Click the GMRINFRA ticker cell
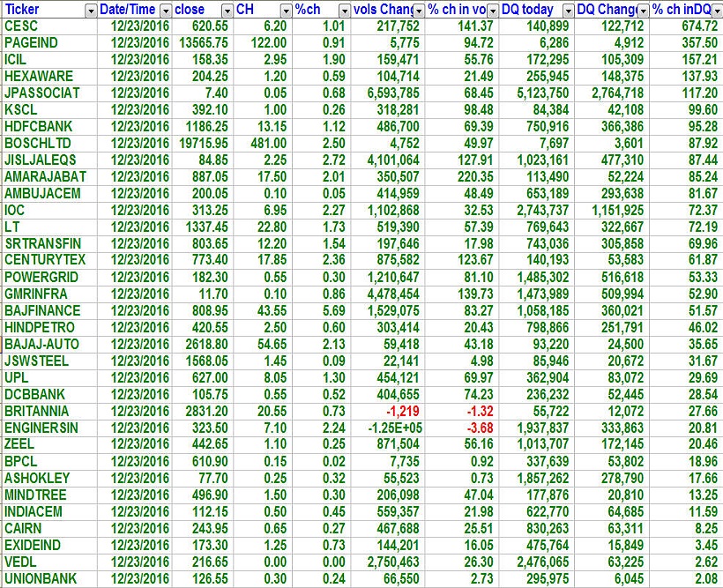Image resolution: width=723 pixels, height=588 pixels. point(48,294)
